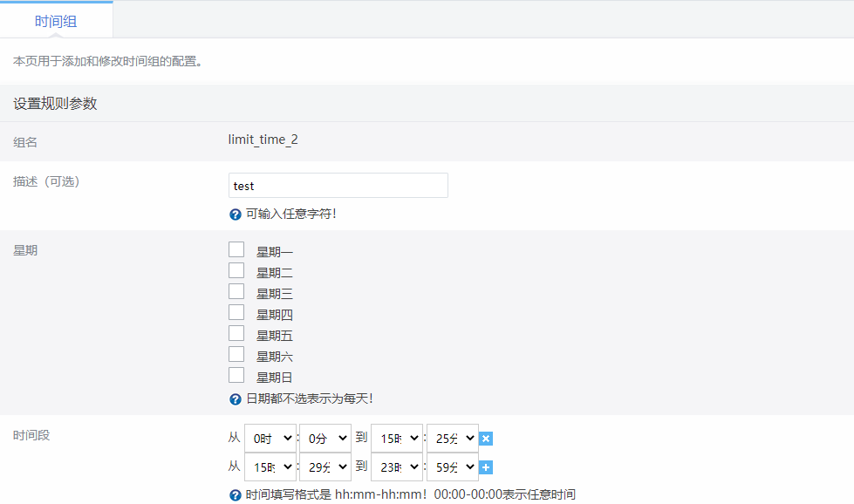Open first row end minute dropdown 25分
Image resolution: width=854 pixels, height=504 pixels.
[x=452, y=439]
